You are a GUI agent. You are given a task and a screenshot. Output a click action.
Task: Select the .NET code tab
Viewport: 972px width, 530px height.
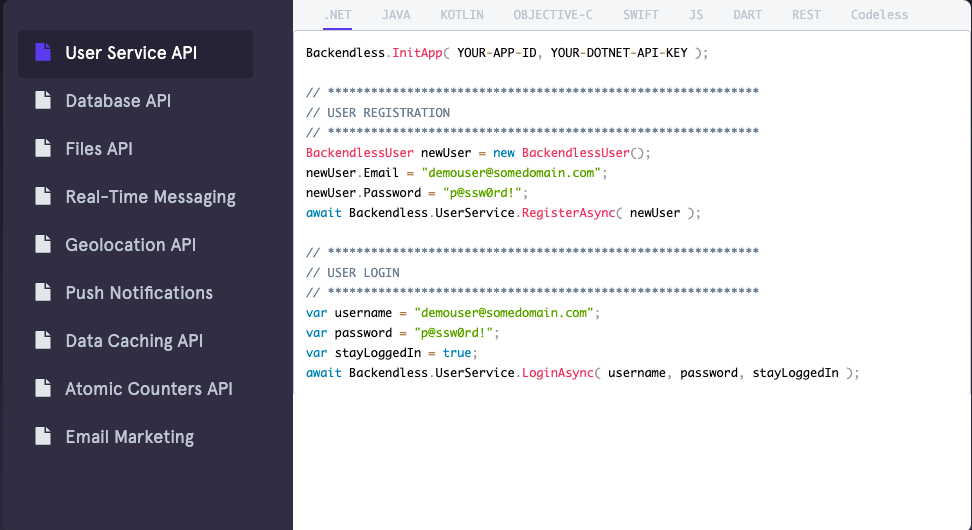pos(338,15)
